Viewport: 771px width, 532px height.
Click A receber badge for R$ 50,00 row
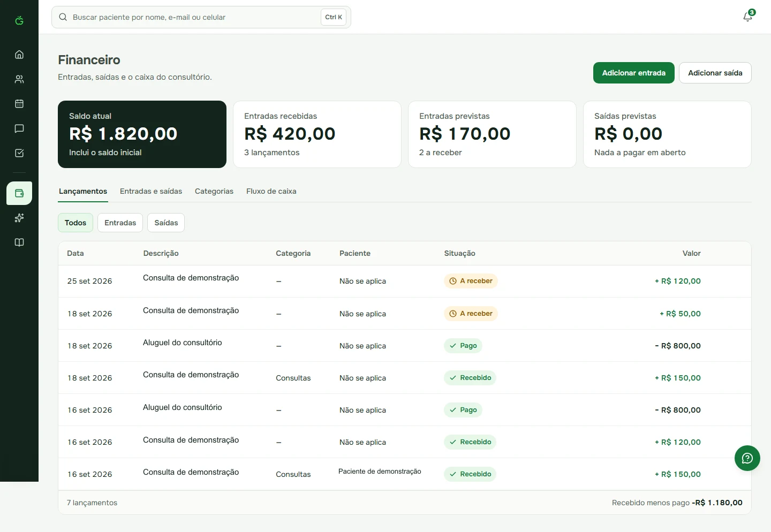click(x=471, y=314)
